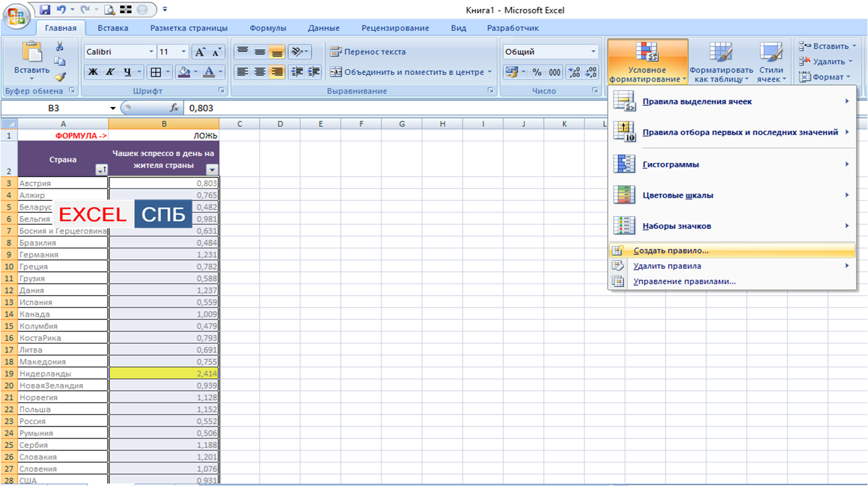The width and height of the screenshot is (868, 486).
Task: Switch to the Формулы ribbon tab
Action: click(x=267, y=28)
